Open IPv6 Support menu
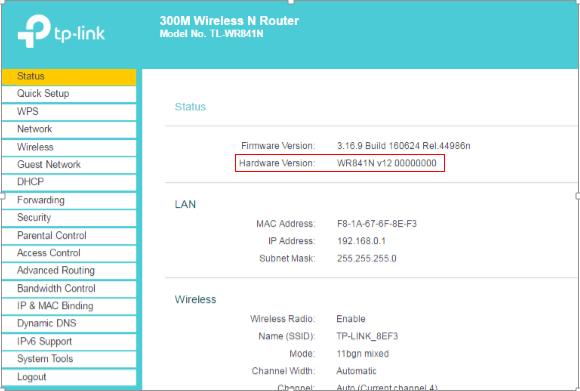 click(x=69, y=341)
